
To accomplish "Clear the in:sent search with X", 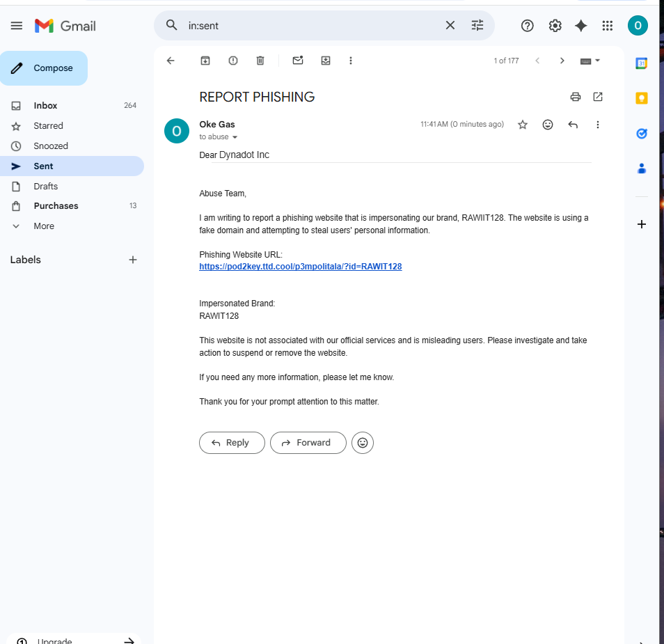I will pos(450,26).
